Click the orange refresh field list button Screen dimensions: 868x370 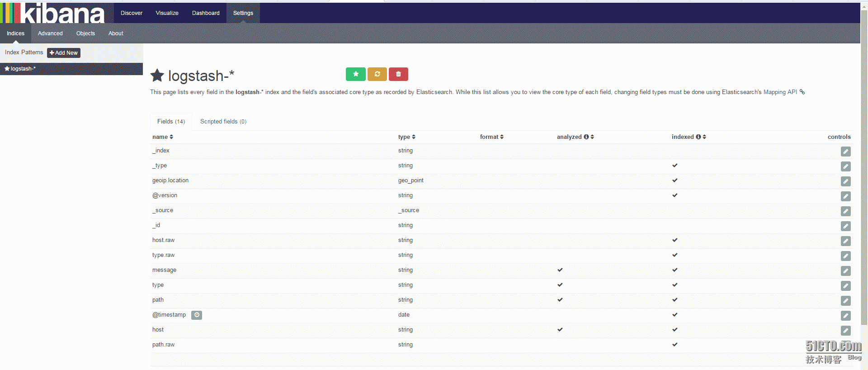pyautogui.click(x=377, y=74)
